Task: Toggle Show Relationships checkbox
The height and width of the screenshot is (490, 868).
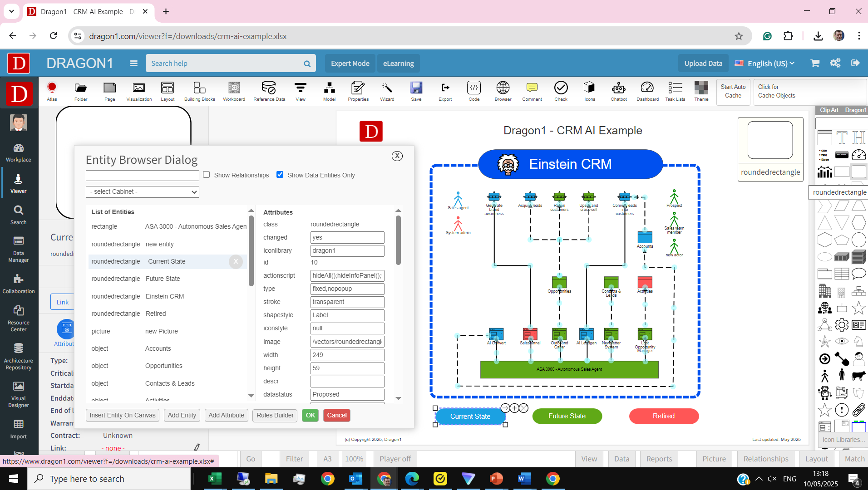Action: pyautogui.click(x=207, y=175)
